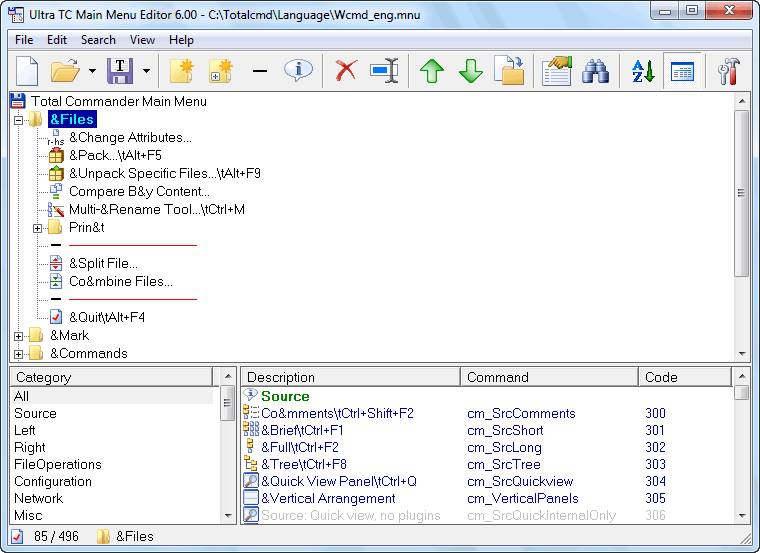Click the info speech bubble icon
The image size is (760, 553).
tap(298, 70)
